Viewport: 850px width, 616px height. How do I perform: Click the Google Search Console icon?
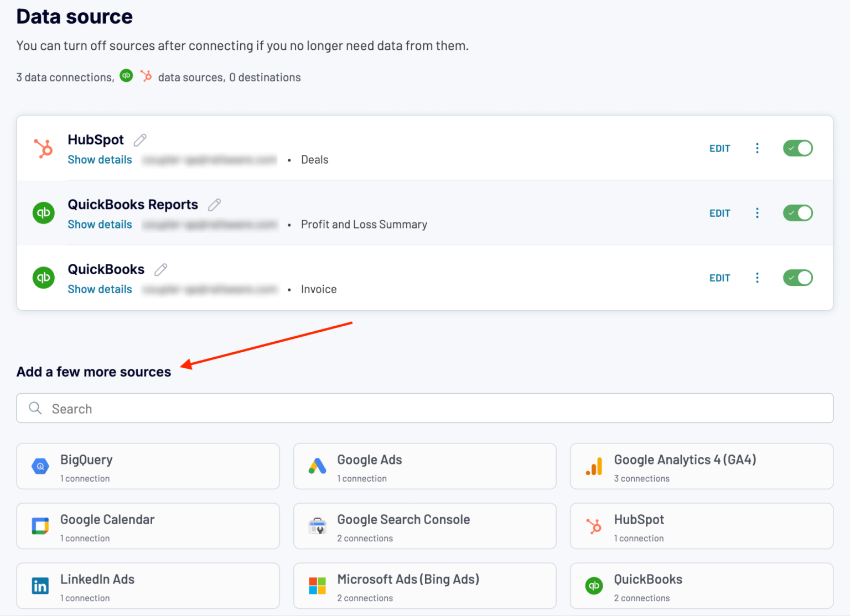[317, 526]
